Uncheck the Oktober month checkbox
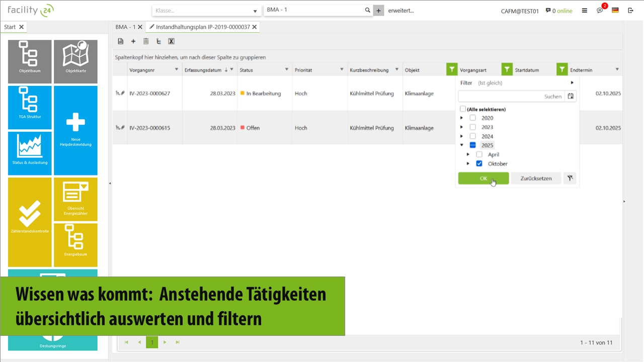 (x=479, y=163)
